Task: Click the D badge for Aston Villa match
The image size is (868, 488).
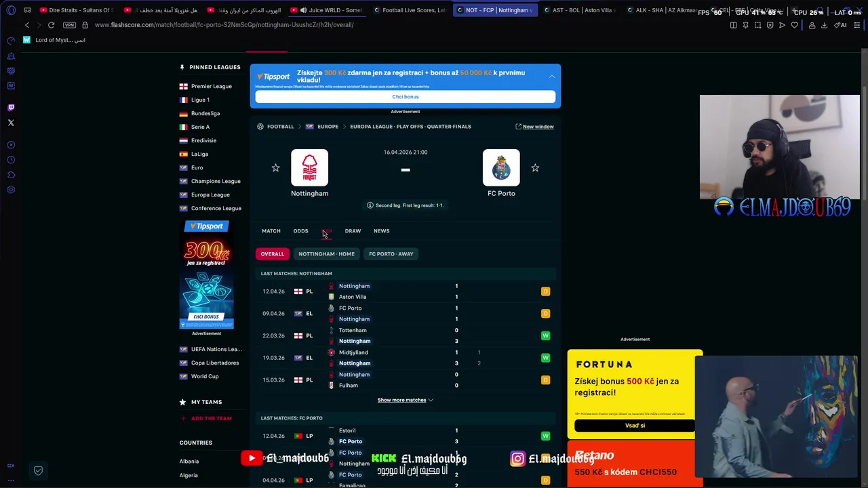Action: [545, 291]
